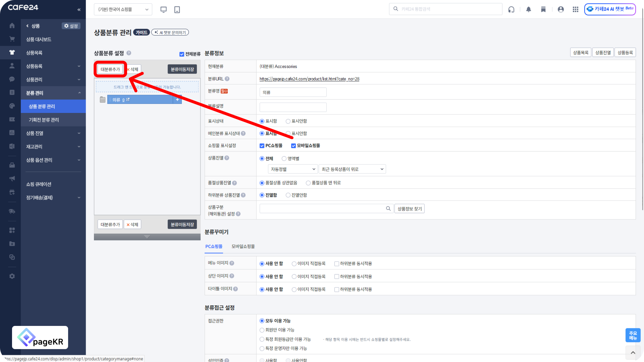
Task: Open the headset customer support icon
Action: tap(511, 9)
